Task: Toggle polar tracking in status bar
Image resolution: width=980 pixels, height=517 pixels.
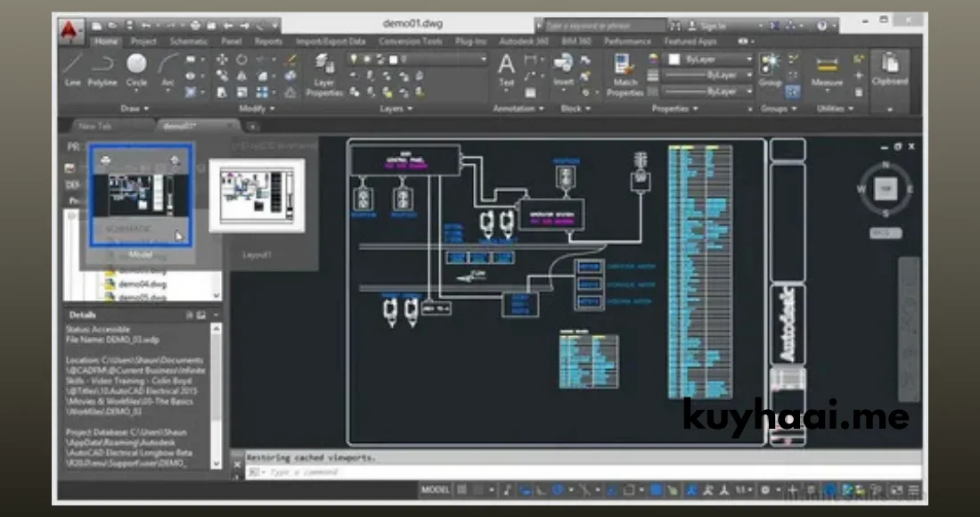Action: click(x=558, y=490)
